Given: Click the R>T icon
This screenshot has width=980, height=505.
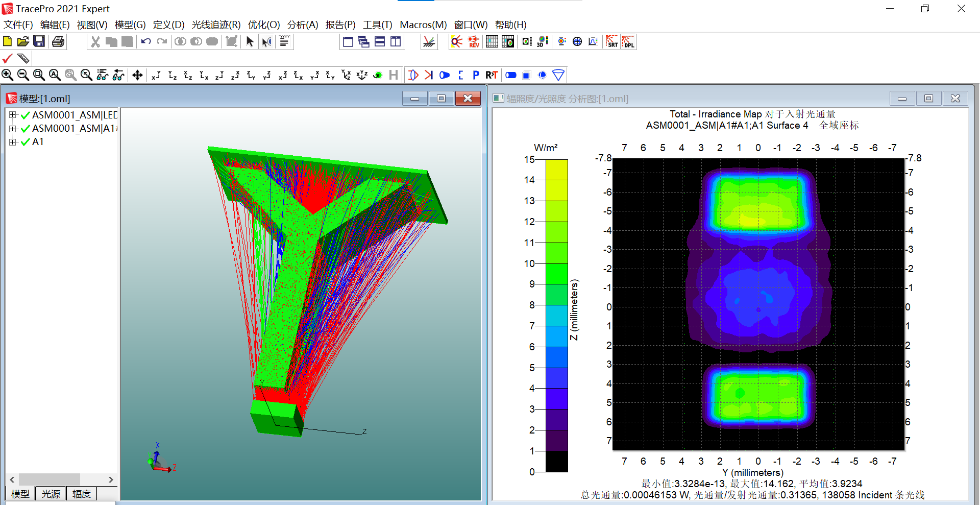Looking at the screenshot, I should pos(492,75).
